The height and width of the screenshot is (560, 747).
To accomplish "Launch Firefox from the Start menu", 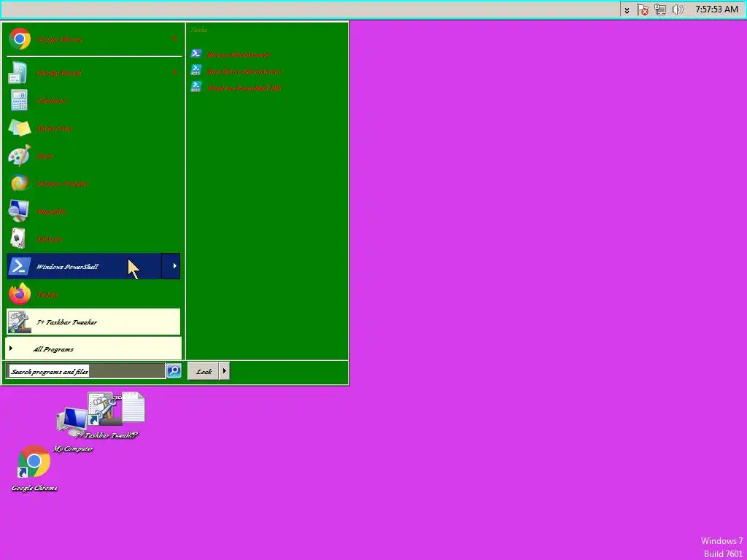I will coord(93,294).
